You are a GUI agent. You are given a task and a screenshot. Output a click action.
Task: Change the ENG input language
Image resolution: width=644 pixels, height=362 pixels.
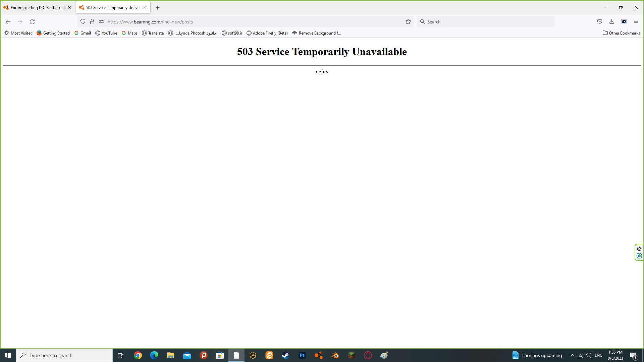[x=599, y=355]
